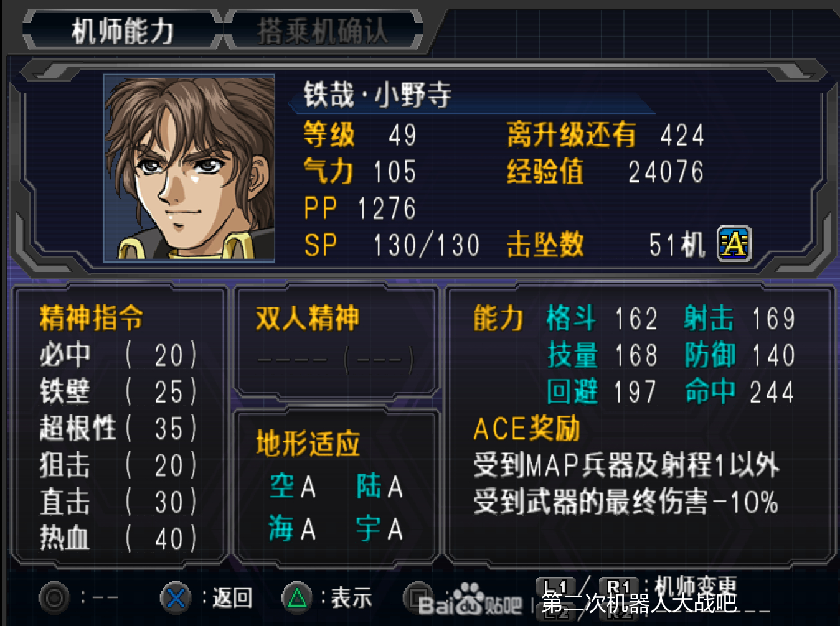Screen dimensions: 840x626
Task: Click the 返回 label
Action: [232, 598]
